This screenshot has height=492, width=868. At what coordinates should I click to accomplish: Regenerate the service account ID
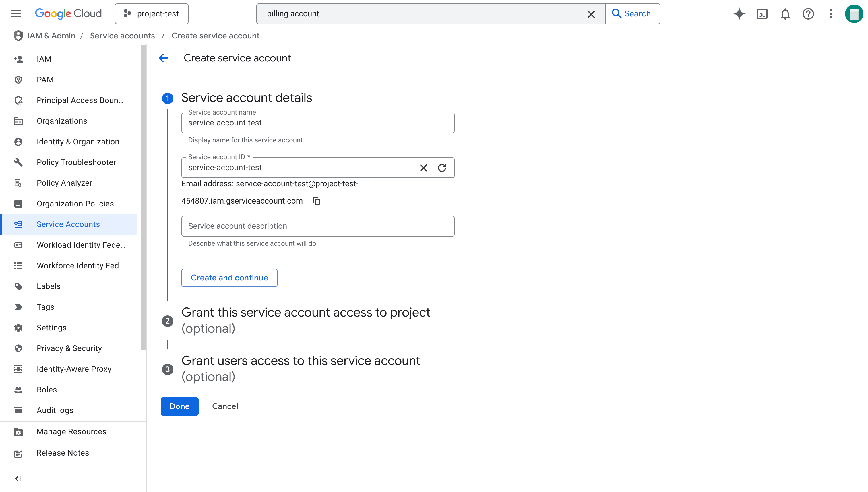coord(442,168)
